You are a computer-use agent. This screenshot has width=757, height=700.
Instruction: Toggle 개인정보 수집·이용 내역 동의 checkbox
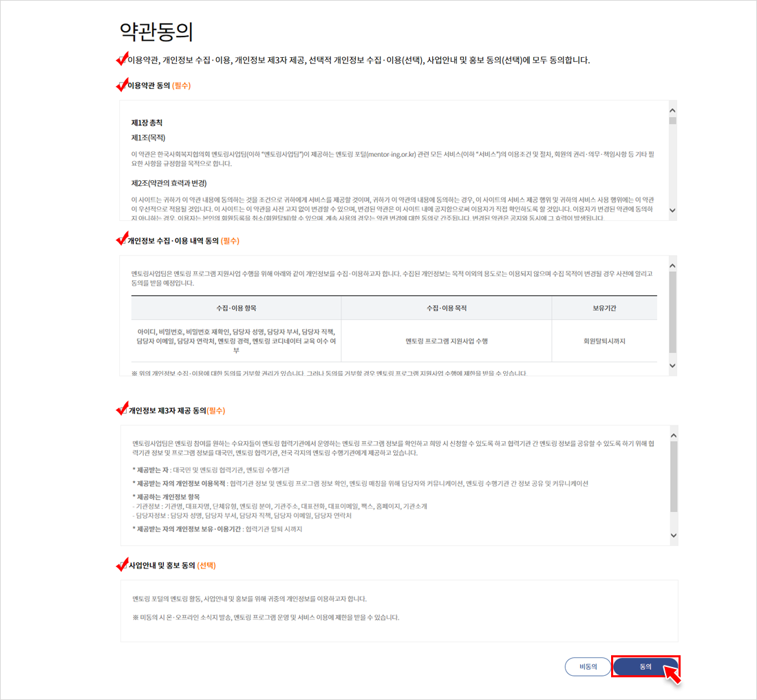(x=122, y=241)
